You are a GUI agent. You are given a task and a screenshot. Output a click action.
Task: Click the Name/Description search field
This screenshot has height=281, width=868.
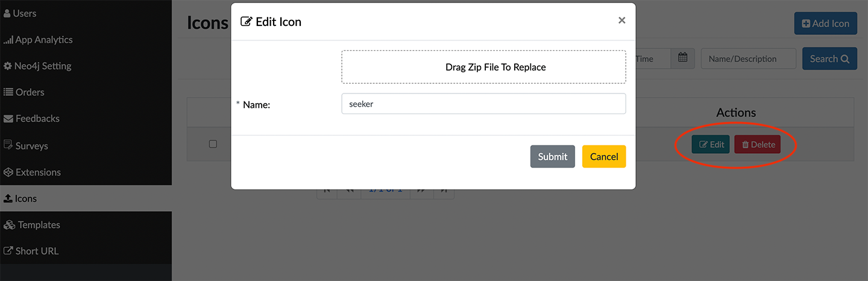[x=748, y=58]
